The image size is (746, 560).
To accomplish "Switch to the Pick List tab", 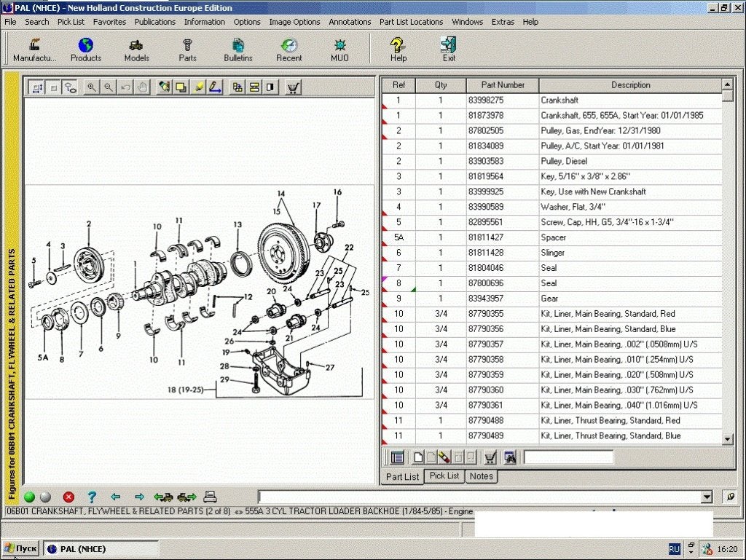I will click(444, 476).
